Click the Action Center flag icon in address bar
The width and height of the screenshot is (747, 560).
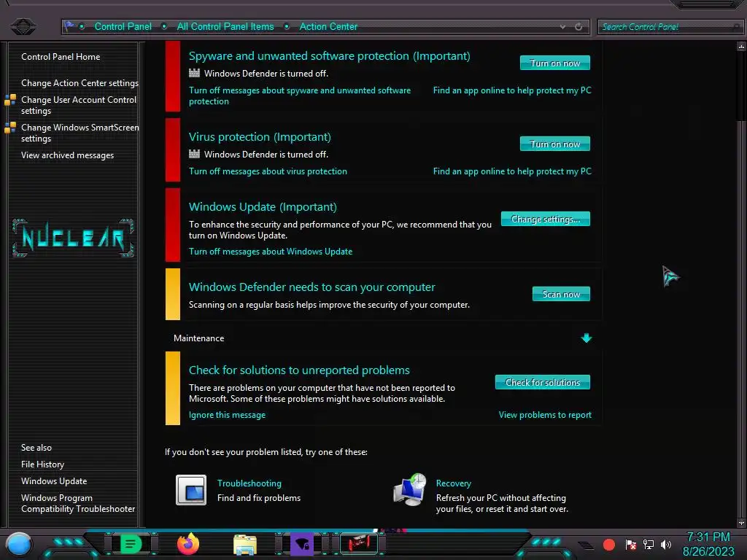click(69, 26)
